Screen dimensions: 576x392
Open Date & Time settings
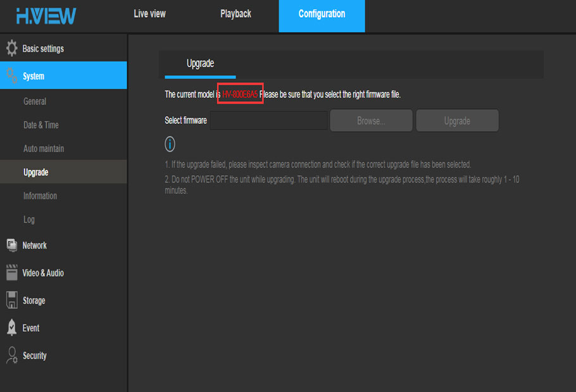(x=41, y=125)
